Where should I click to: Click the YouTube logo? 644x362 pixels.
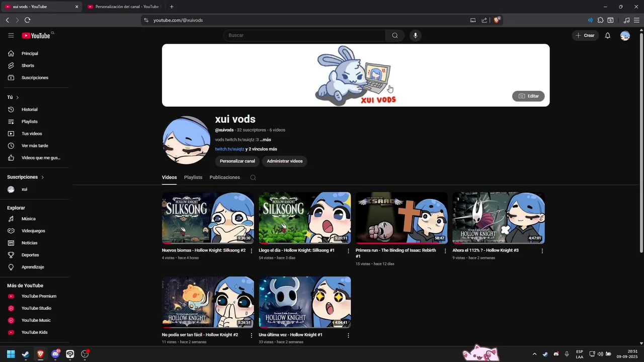[36, 35]
